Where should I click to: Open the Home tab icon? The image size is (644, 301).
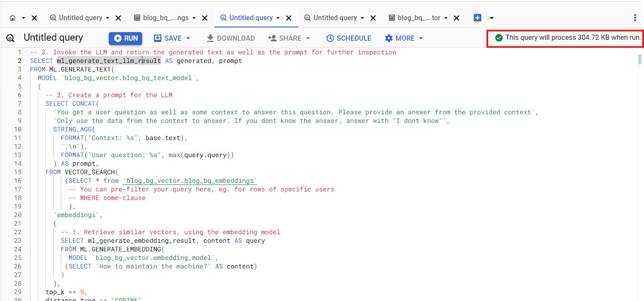point(13,18)
